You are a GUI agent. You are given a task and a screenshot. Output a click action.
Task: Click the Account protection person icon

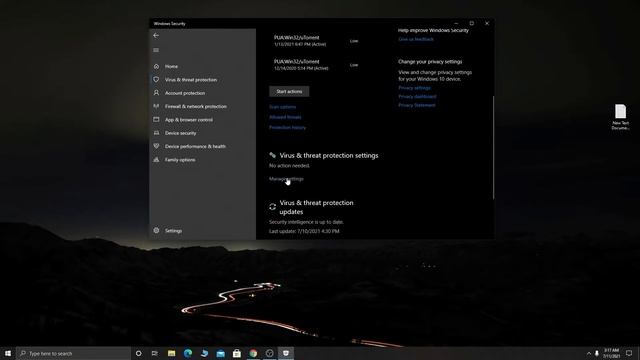point(156,93)
